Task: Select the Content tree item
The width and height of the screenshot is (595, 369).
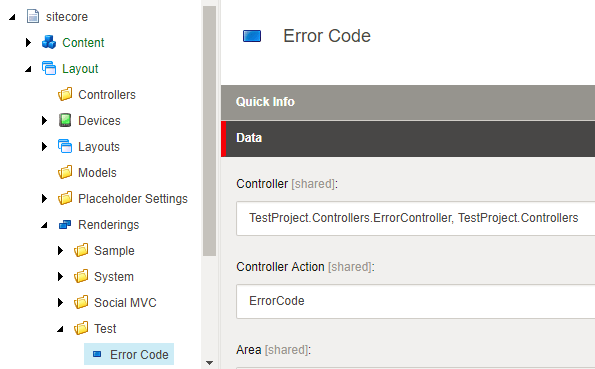Action: (83, 43)
